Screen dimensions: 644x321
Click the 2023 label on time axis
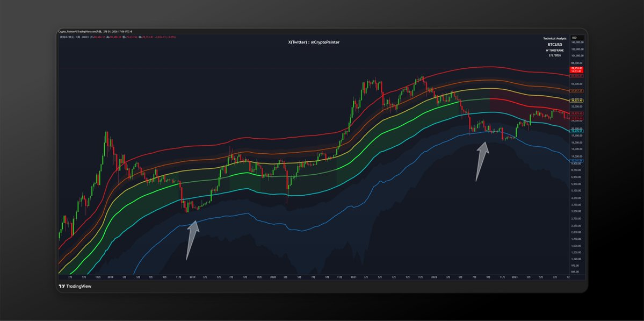(x=514, y=277)
